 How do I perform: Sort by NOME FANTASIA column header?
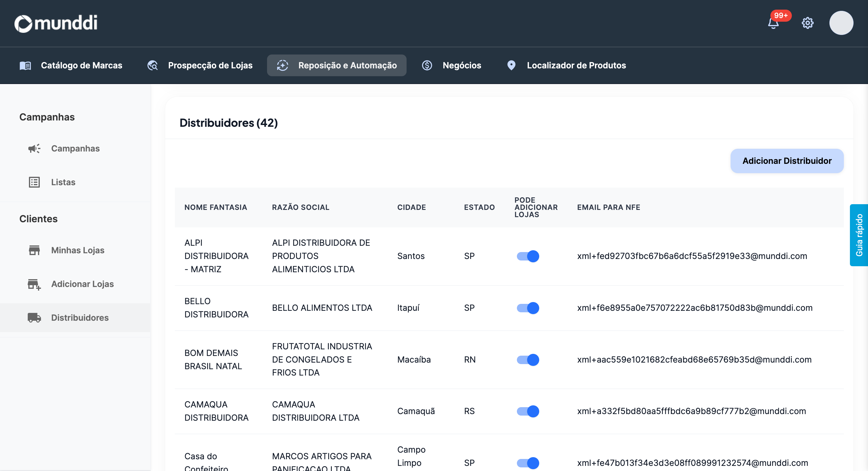(216, 207)
